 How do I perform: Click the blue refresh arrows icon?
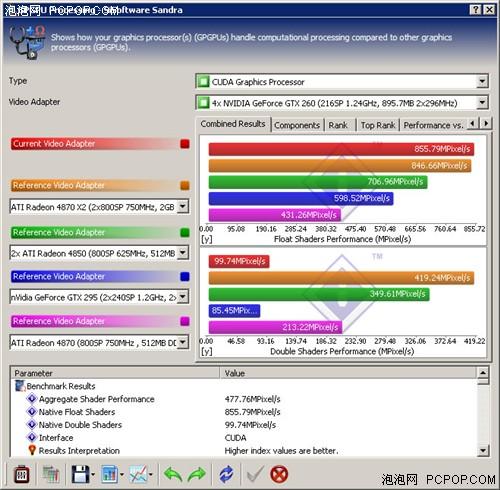point(226,474)
